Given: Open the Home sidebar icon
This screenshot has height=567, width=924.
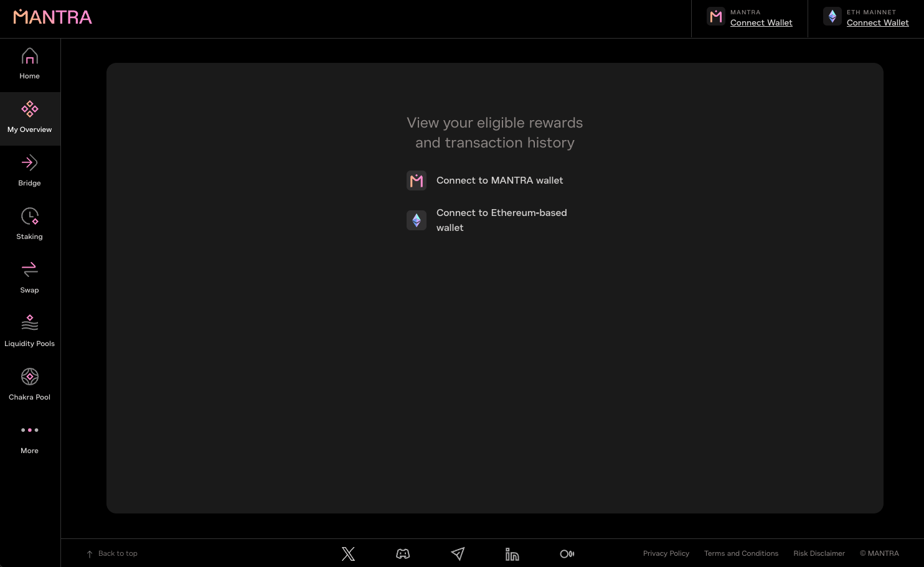Looking at the screenshot, I should (30, 57).
